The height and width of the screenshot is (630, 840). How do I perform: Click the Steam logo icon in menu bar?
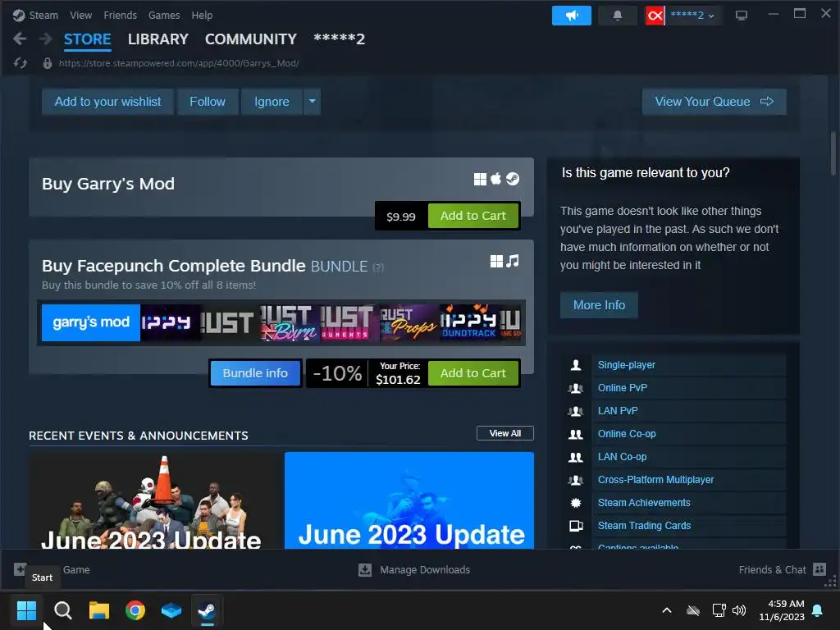point(19,15)
